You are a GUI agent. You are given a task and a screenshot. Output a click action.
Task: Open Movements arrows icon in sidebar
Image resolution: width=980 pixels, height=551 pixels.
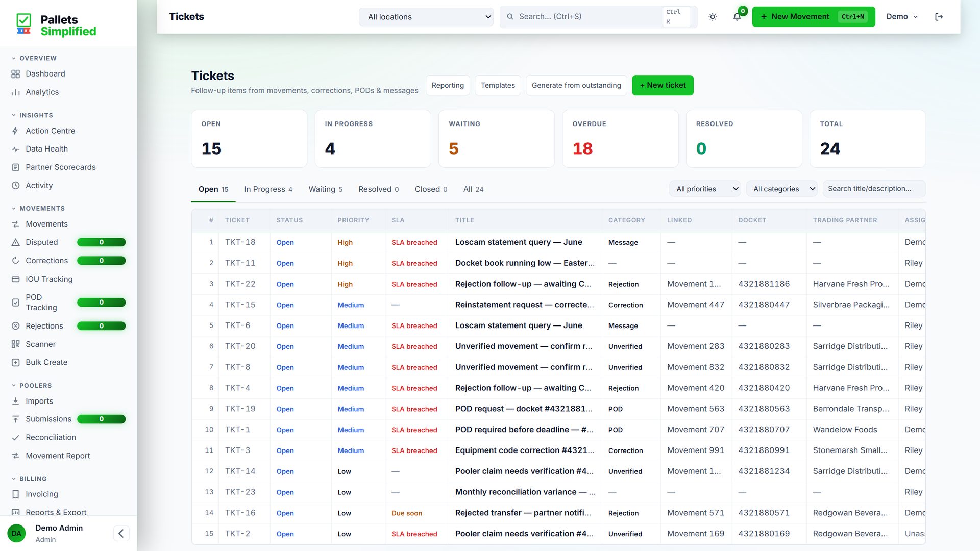tap(15, 224)
